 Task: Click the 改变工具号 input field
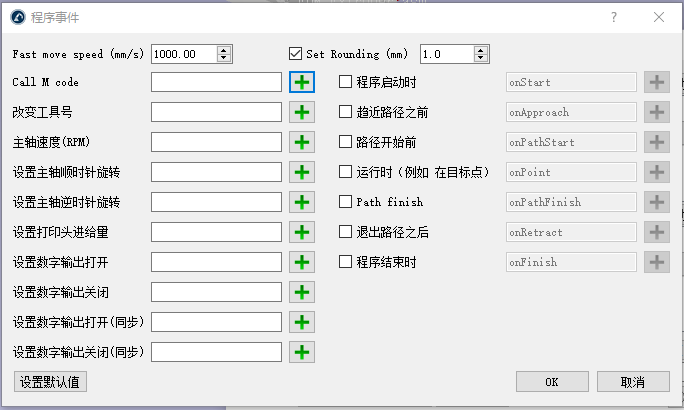[x=216, y=112]
